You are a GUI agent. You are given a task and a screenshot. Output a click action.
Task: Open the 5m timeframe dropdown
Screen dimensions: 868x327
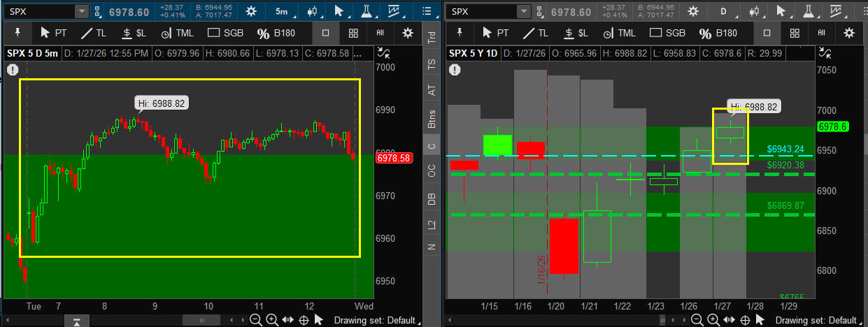pyautogui.click(x=284, y=11)
